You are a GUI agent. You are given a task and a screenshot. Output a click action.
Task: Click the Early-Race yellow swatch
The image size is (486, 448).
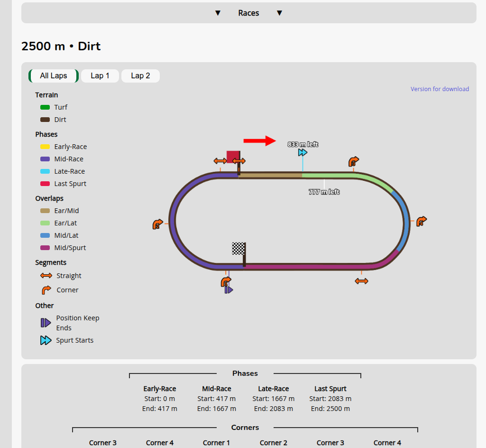coord(45,147)
